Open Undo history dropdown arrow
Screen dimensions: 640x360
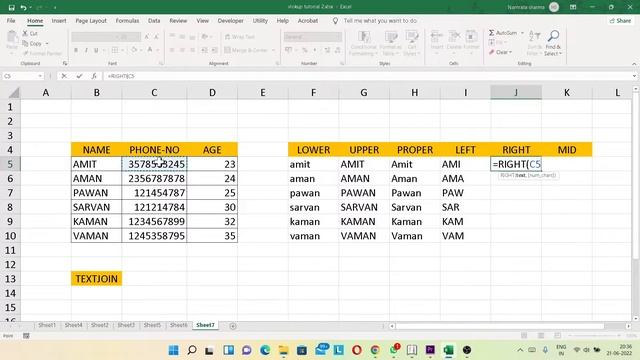[x=30, y=7]
